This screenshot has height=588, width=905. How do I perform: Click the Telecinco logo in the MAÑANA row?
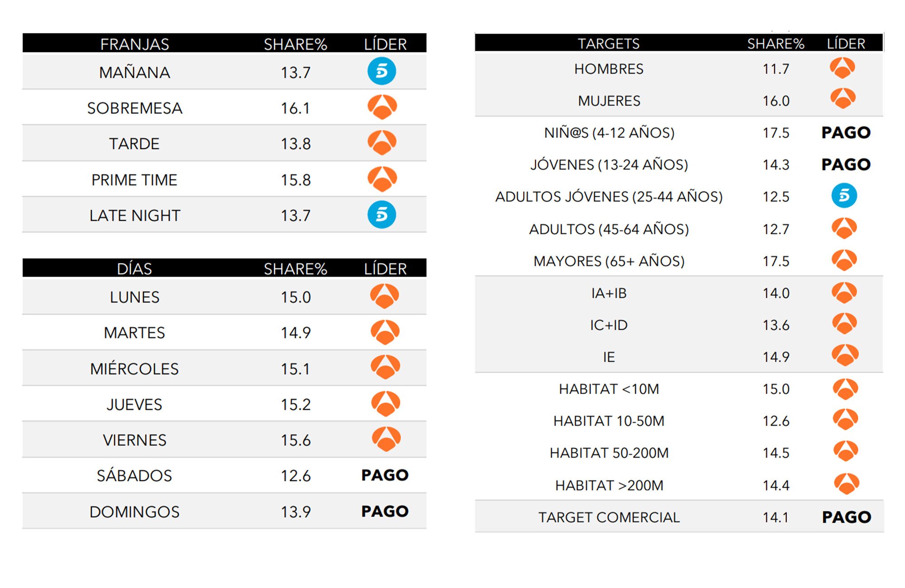381,71
